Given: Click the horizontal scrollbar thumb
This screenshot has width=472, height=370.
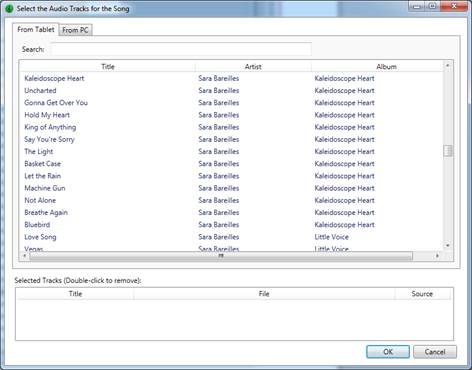Looking at the screenshot, I should [221, 256].
